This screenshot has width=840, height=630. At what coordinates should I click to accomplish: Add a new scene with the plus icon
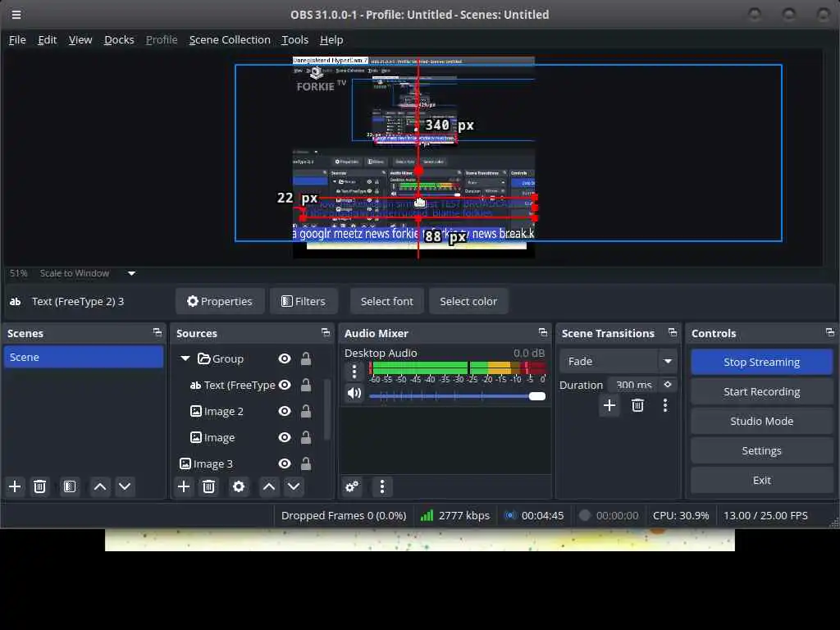pyautogui.click(x=15, y=486)
